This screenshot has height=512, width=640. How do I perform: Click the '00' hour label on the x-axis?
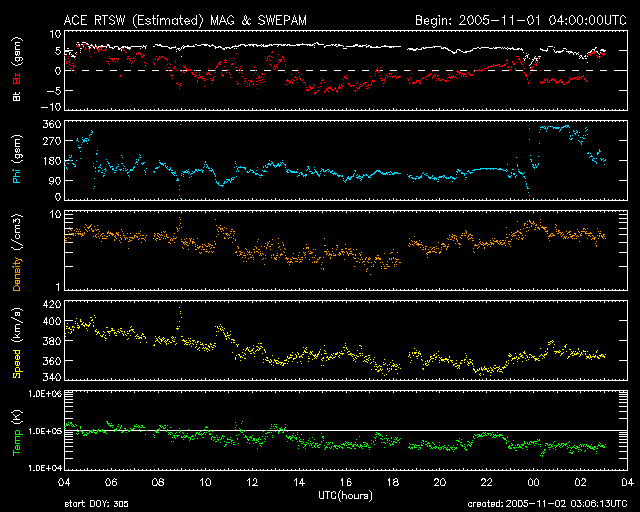coord(533,483)
